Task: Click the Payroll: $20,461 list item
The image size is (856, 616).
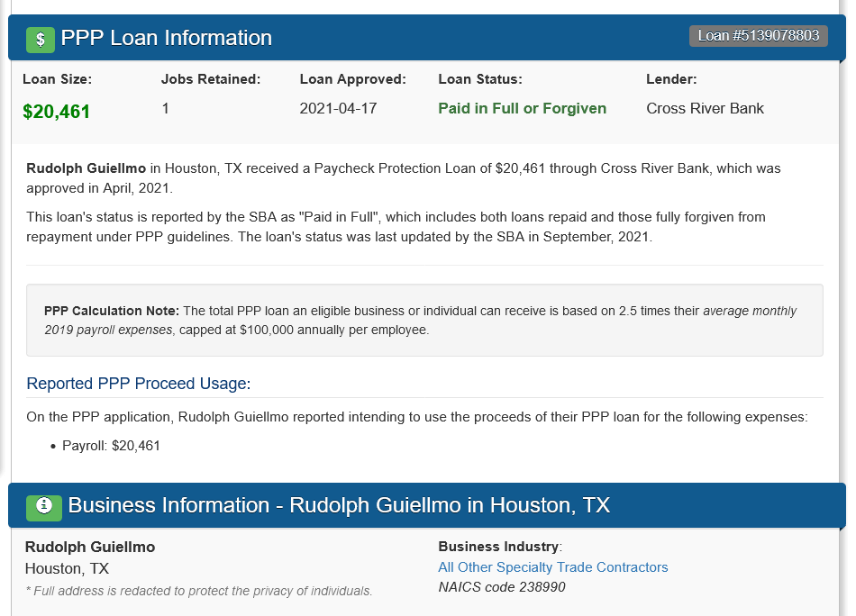Action: pos(111,446)
